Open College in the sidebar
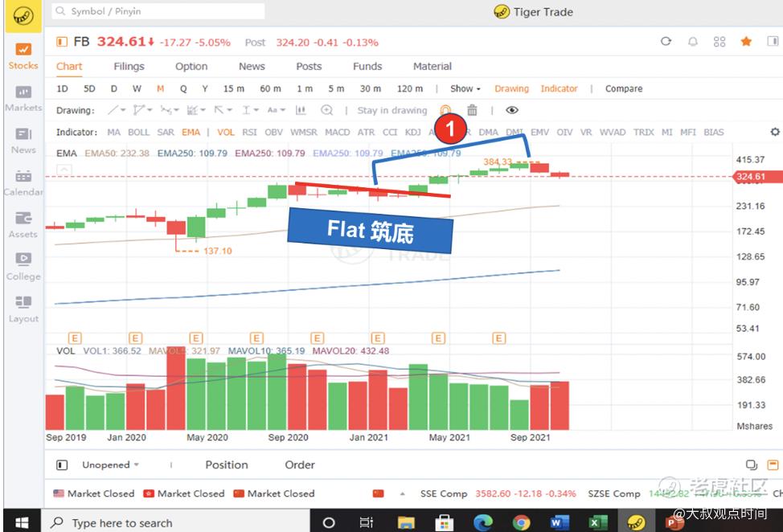The height and width of the screenshot is (532, 783). click(23, 268)
